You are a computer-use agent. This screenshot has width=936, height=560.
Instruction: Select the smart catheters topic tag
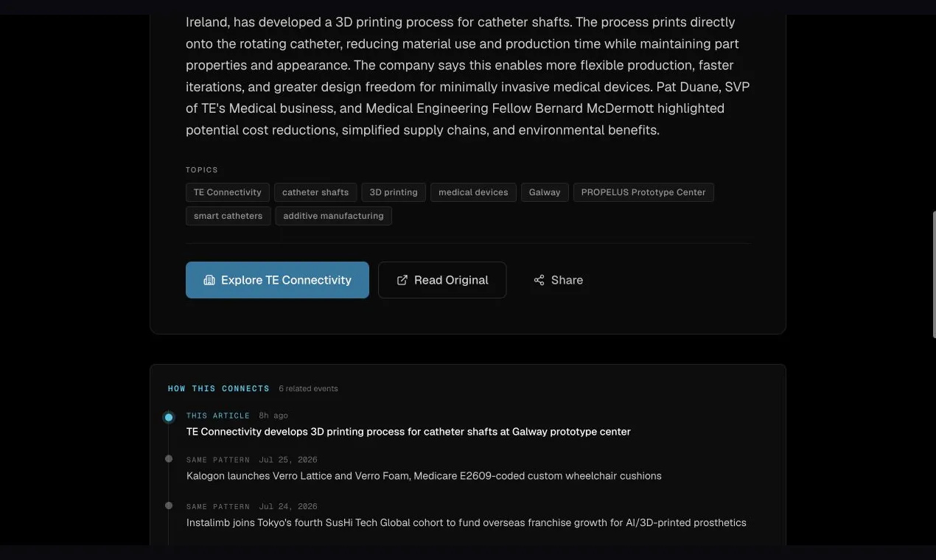[228, 216]
